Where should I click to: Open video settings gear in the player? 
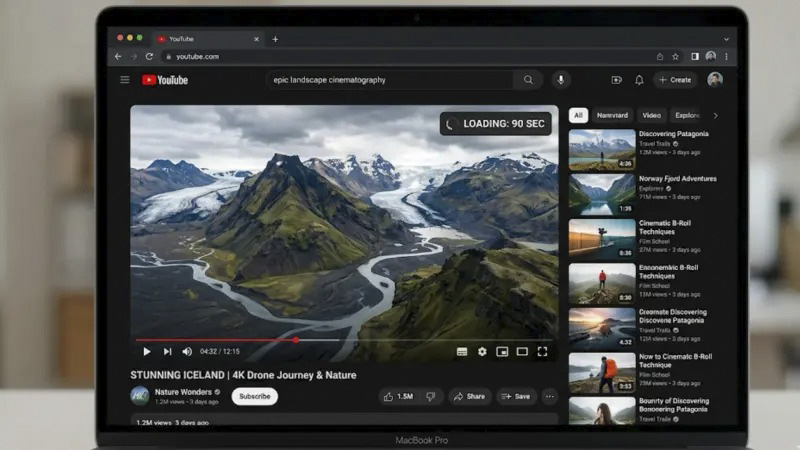tap(482, 352)
